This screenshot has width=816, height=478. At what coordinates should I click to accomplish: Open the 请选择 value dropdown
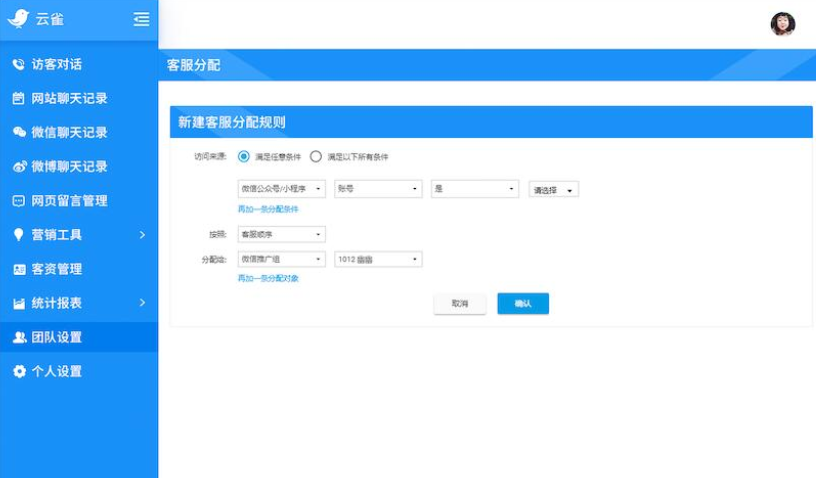pos(554,190)
